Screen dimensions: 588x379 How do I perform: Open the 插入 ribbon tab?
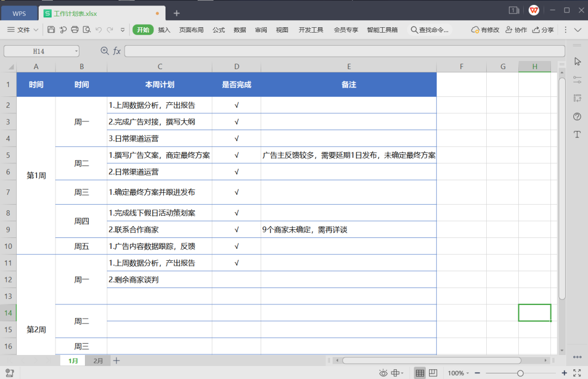pyautogui.click(x=164, y=30)
